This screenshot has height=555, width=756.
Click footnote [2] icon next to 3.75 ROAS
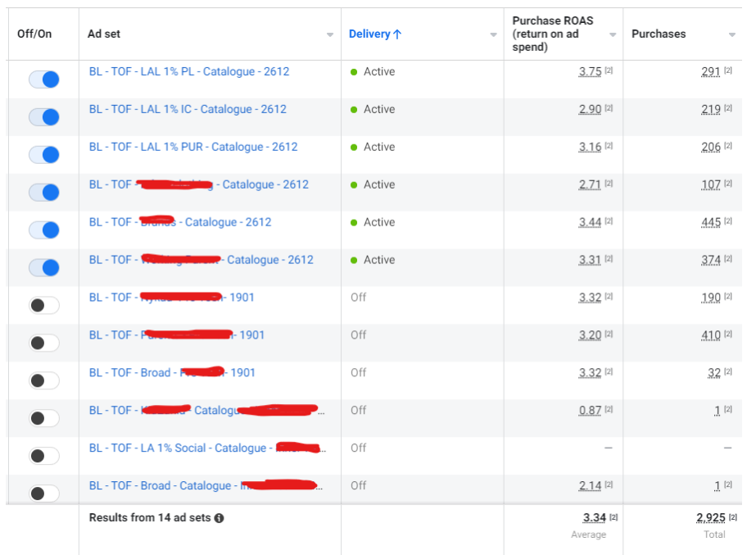click(x=609, y=71)
